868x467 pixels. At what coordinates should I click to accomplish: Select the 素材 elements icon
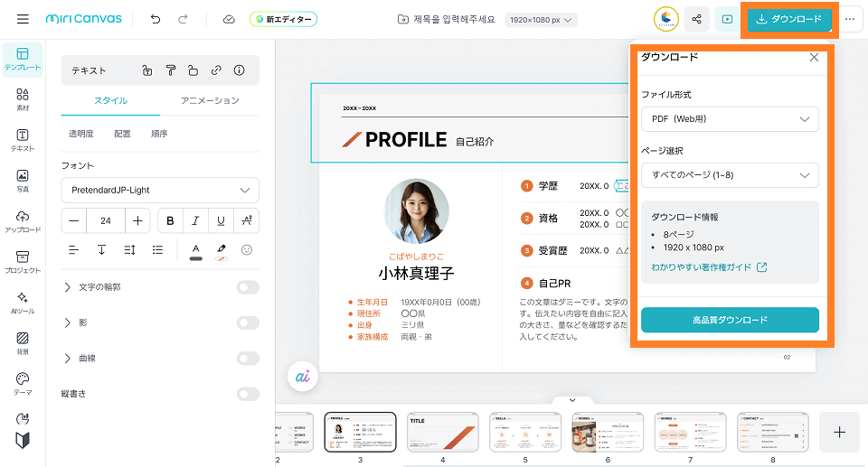tap(23, 99)
